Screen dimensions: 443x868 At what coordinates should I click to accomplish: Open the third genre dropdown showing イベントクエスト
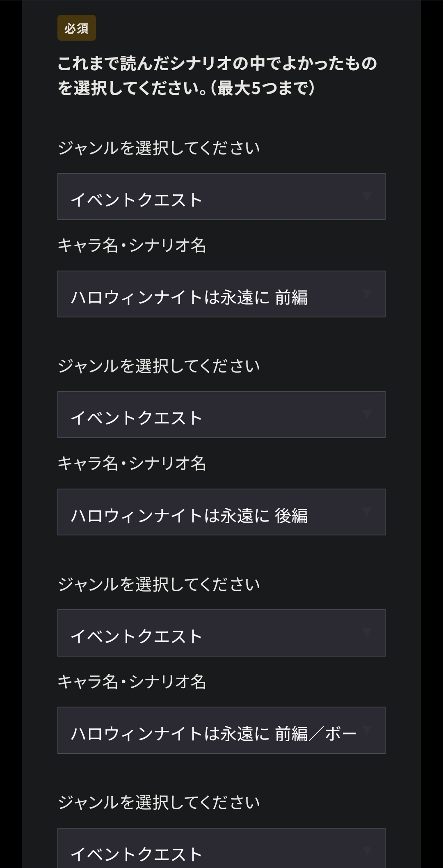pos(221,633)
